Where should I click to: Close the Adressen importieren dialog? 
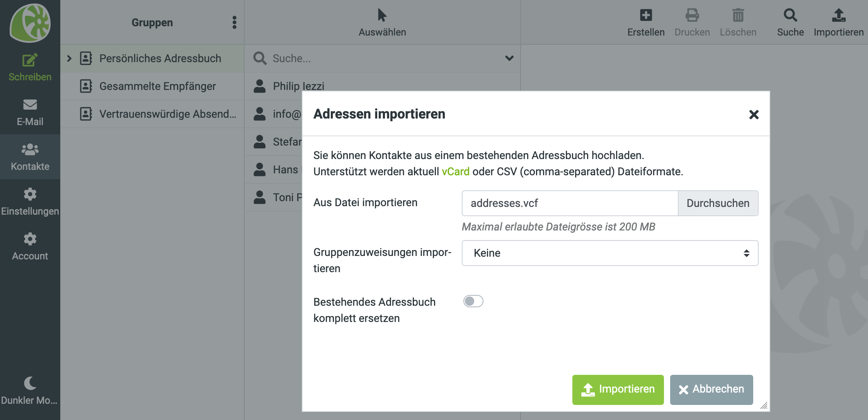(754, 114)
